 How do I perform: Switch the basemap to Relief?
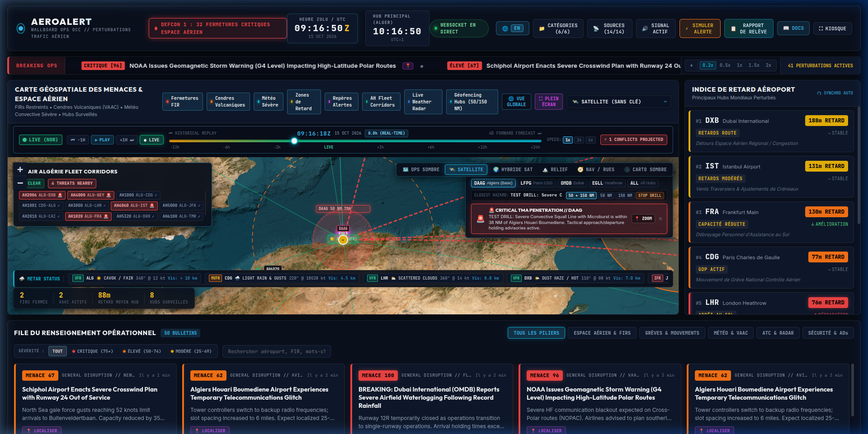[x=555, y=170]
